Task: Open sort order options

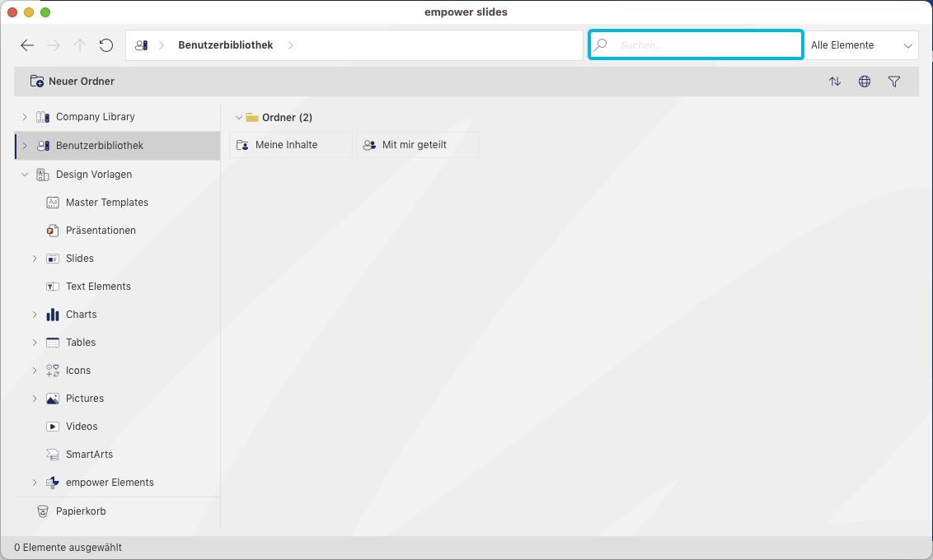Action: (x=835, y=82)
